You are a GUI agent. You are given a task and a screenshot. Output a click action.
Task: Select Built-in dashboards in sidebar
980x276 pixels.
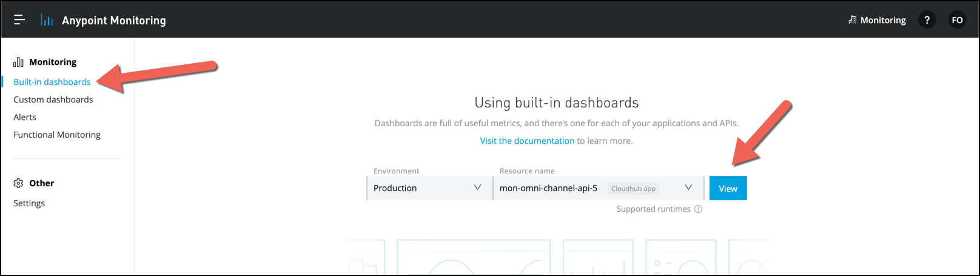click(x=52, y=82)
